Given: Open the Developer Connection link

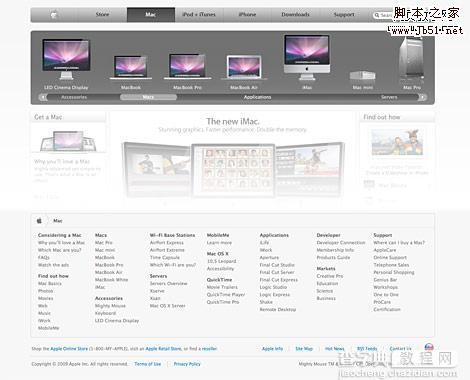Looking at the screenshot, I should 341,243.
